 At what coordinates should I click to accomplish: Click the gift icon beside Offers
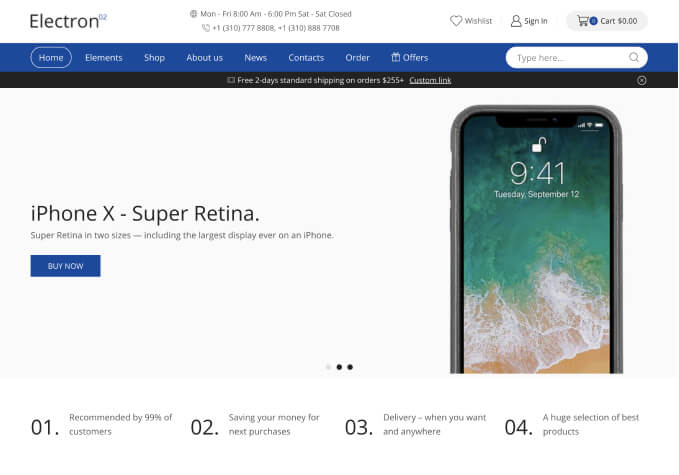(x=395, y=57)
